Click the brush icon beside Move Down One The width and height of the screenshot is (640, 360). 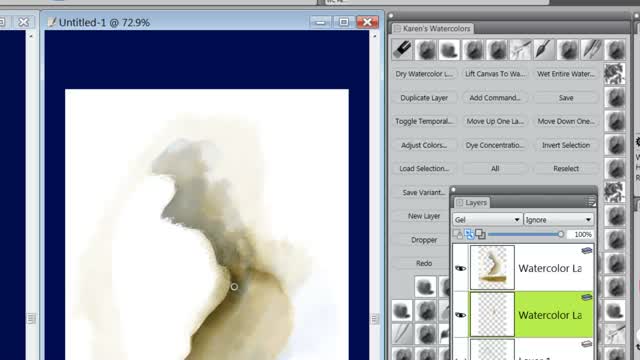(x=615, y=121)
